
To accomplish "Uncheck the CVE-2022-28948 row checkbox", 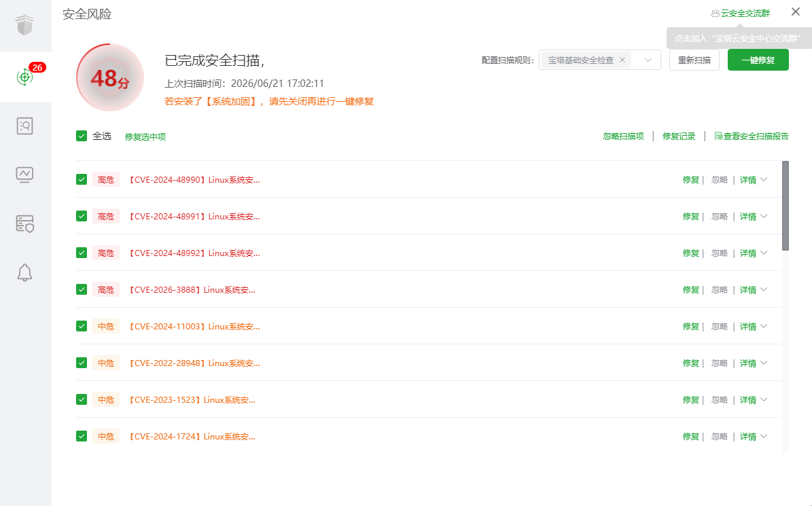I will (x=82, y=363).
